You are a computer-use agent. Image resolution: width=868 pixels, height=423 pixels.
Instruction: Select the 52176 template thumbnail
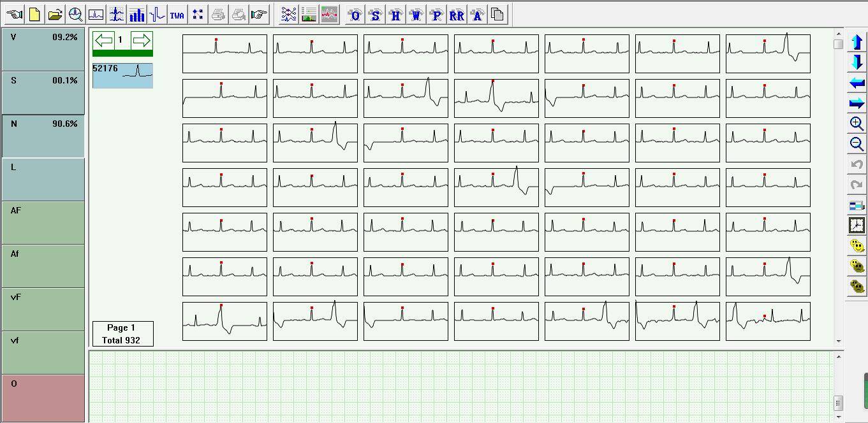122,75
